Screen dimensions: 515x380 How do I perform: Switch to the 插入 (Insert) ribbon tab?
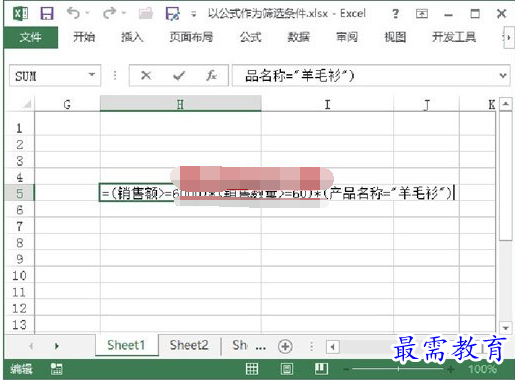tap(132, 37)
